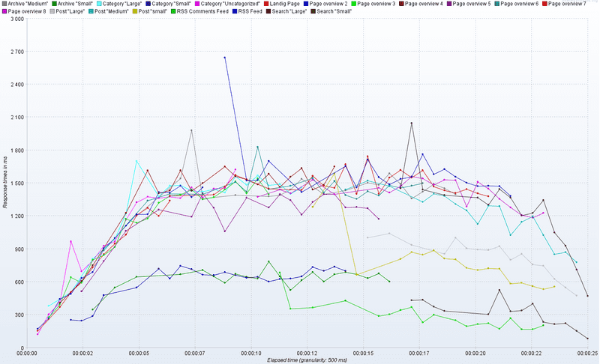Click the "Elapsed time (granularity: 500 ms)" axis title
The width and height of the screenshot is (600, 364).
pyautogui.click(x=307, y=360)
